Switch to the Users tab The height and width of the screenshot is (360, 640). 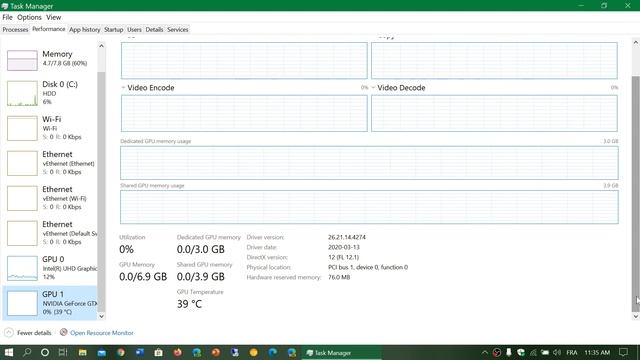(x=134, y=29)
